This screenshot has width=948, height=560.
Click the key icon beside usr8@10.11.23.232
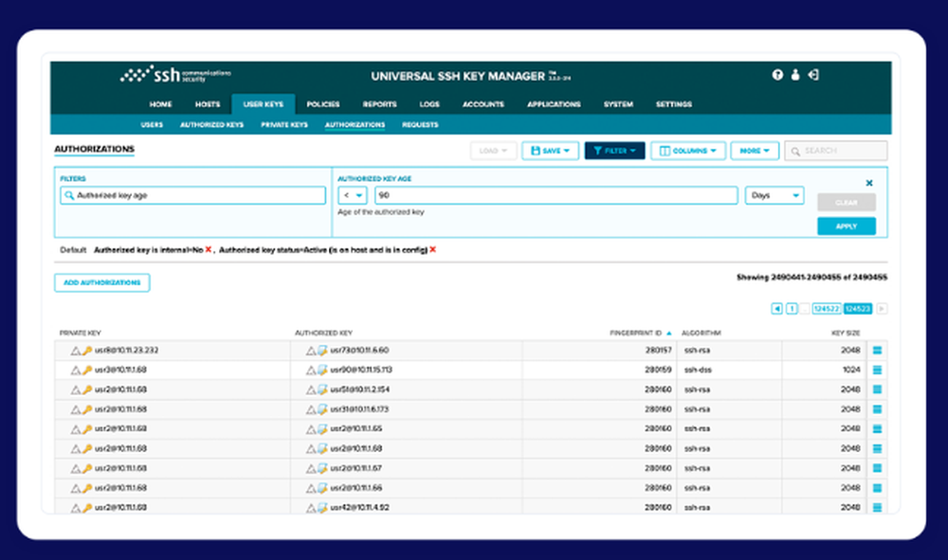pyautogui.click(x=87, y=351)
